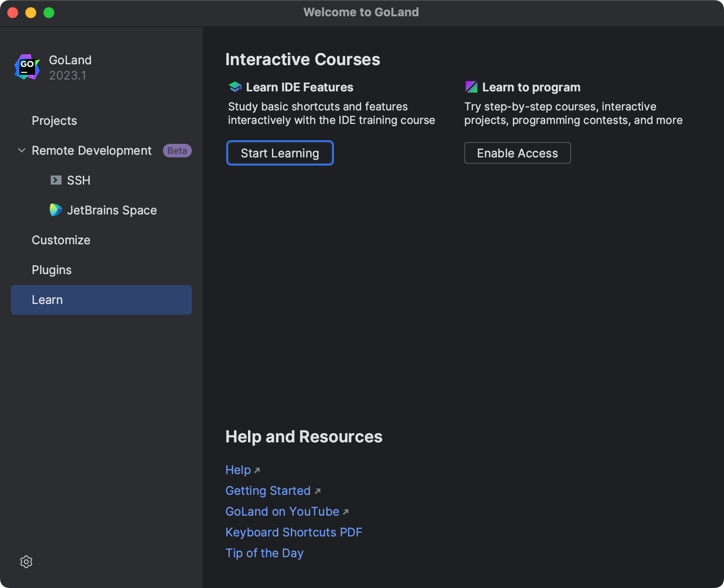Open the Learn tab in sidebar
This screenshot has height=588, width=724.
click(47, 299)
